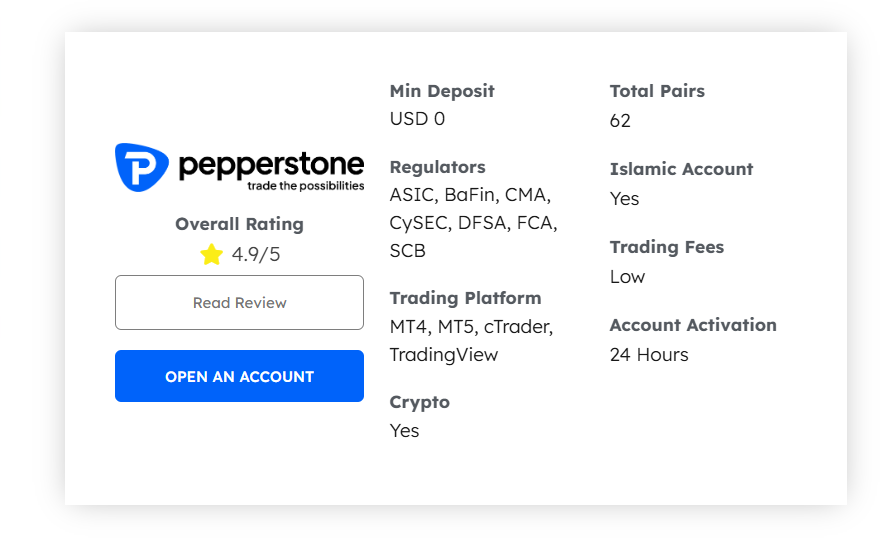This screenshot has height=542, width=893.
Task: Click the Islamic Account heading
Action: (681, 169)
